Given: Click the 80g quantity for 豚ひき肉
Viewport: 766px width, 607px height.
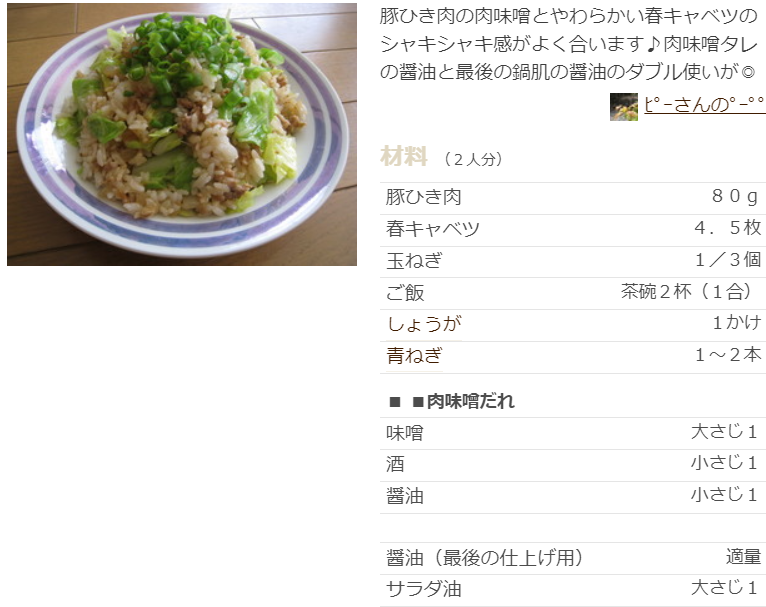Looking at the screenshot, I should (x=734, y=197).
